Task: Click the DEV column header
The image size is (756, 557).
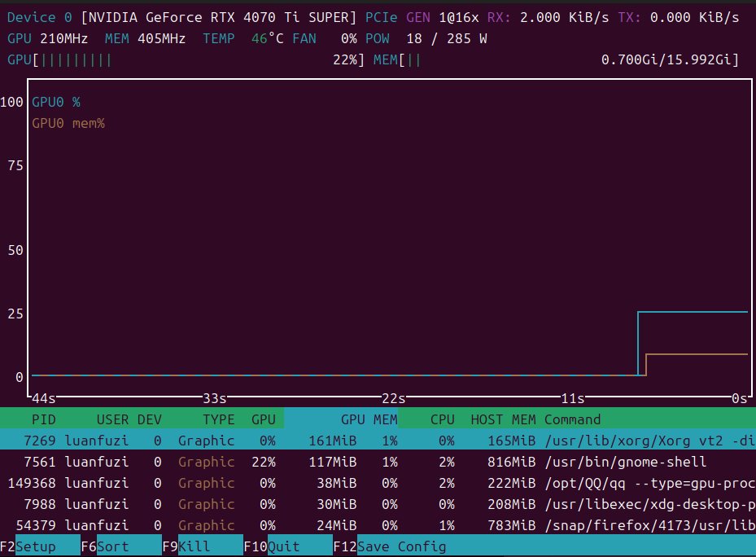Action: pyautogui.click(x=150, y=419)
